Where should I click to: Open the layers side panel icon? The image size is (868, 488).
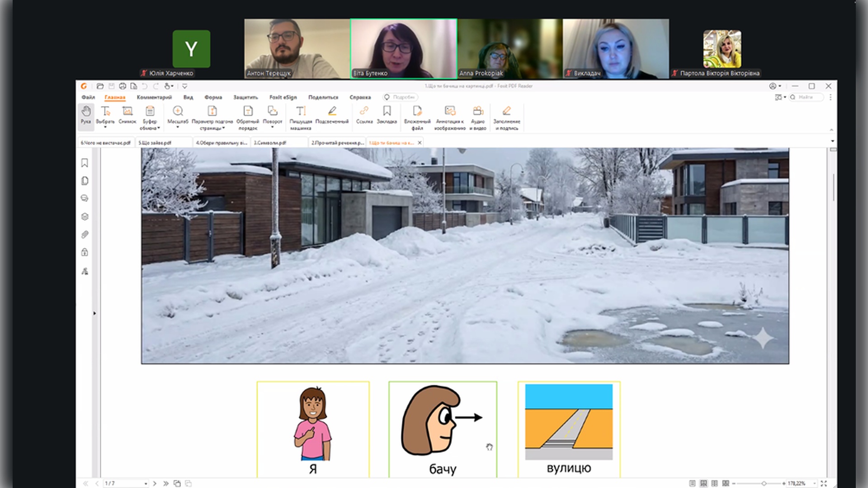click(85, 216)
